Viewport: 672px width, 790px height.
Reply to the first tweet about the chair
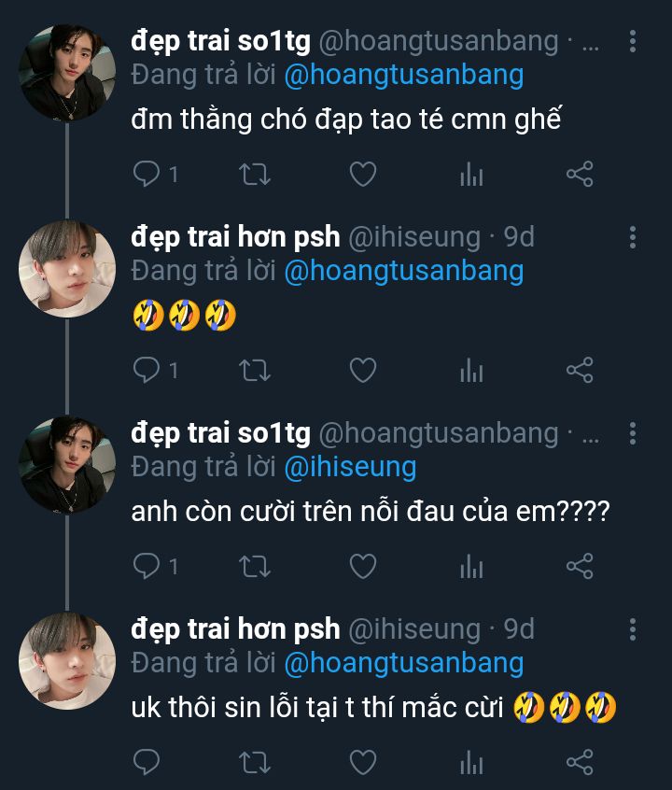147,175
